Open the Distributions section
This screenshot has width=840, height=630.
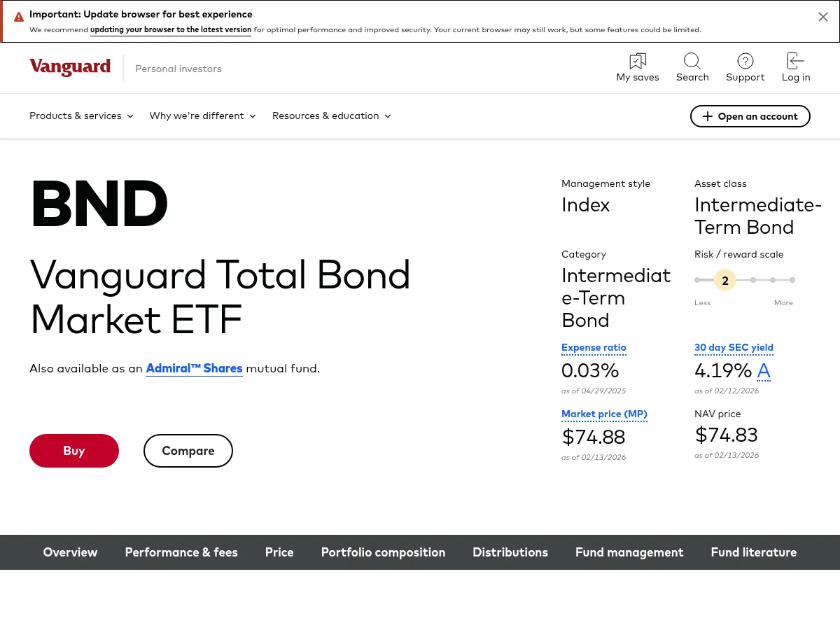pyautogui.click(x=510, y=552)
